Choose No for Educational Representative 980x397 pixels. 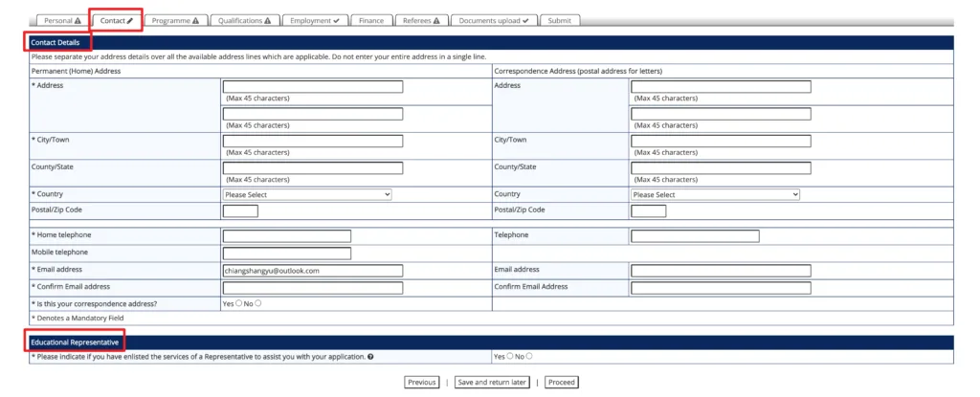[x=529, y=356]
